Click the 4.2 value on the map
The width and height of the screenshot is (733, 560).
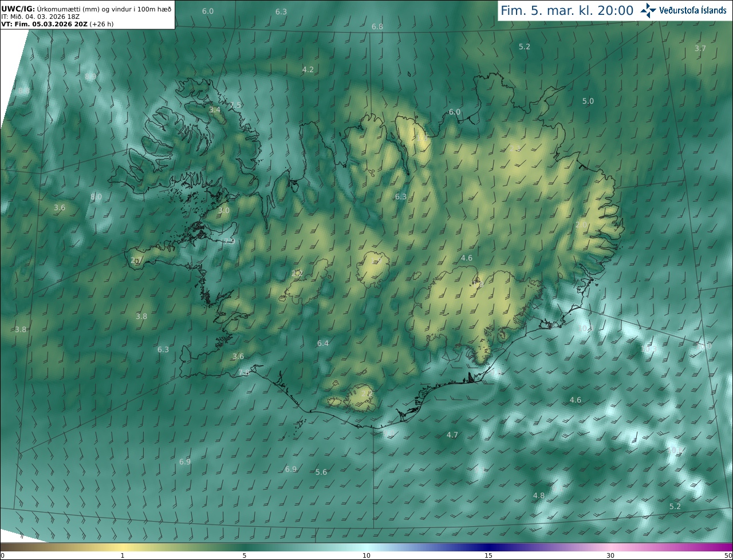click(308, 69)
